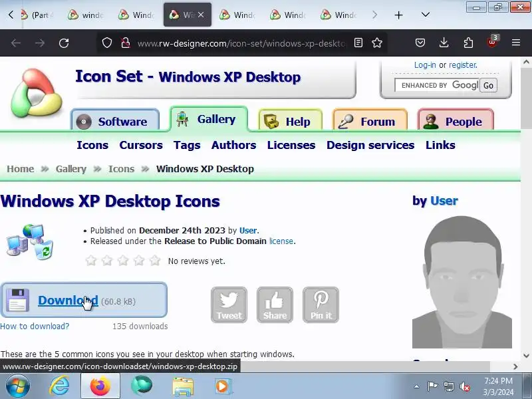Image resolution: width=532 pixels, height=399 pixels.
Task: Click the page vertical scrollbar thumb
Action: pyautogui.click(x=526, y=98)
